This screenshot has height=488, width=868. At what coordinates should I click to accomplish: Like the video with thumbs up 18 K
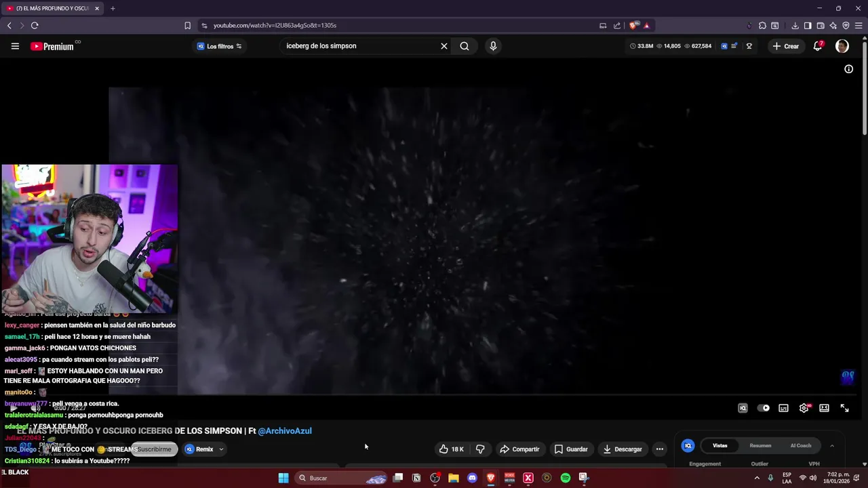click(452, 449)
